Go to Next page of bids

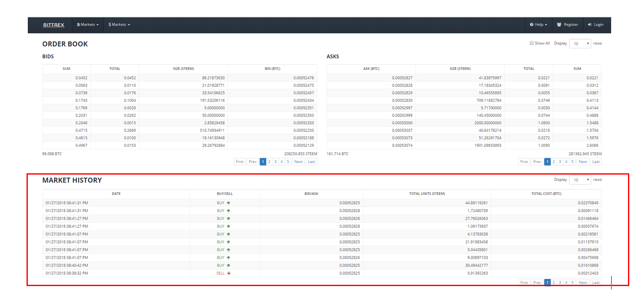click(298, 162)
